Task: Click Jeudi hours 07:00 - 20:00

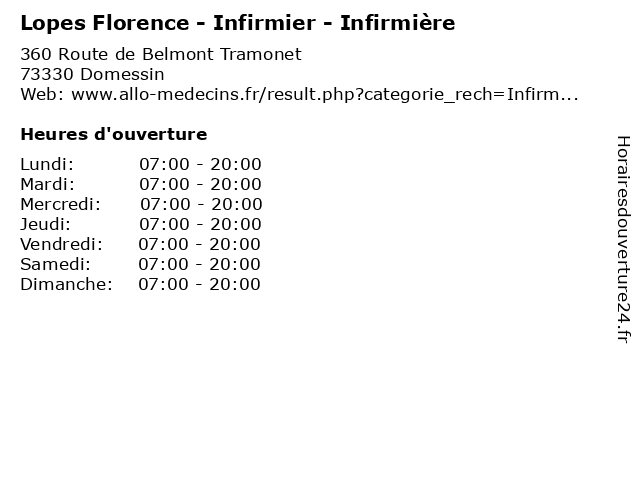Action: [200, 224]
